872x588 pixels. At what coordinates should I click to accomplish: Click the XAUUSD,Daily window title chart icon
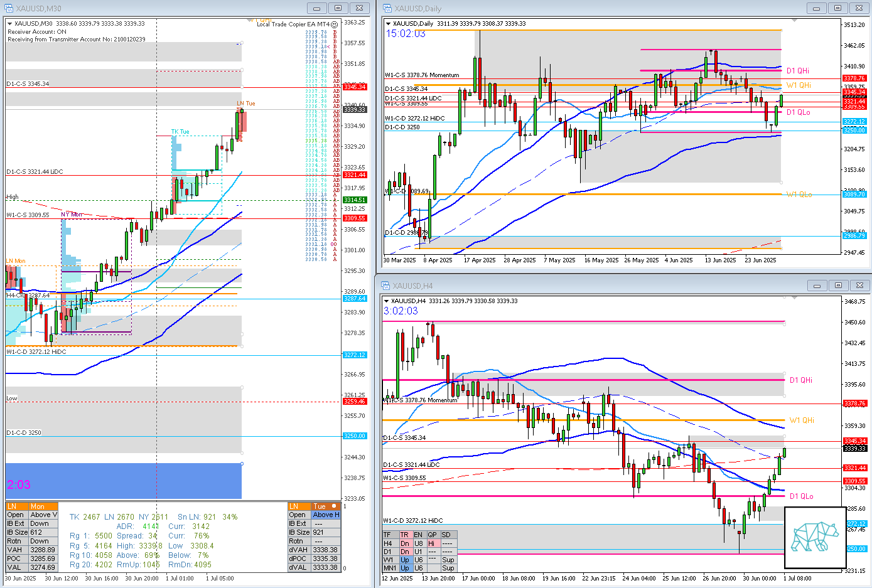point(387,8)
